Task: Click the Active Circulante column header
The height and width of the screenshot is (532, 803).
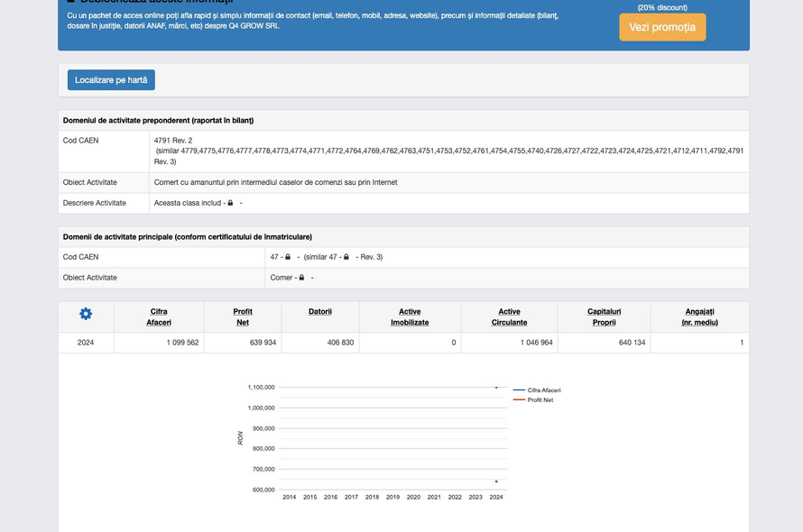Action: click(x=509, y=317)
